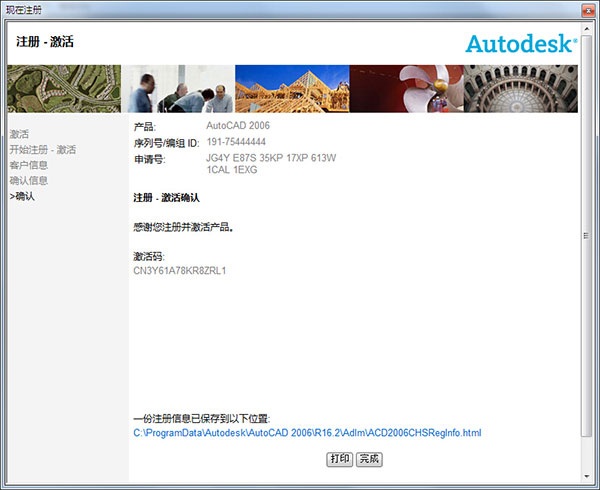This screenshot has height=490, width=600.
Task: Click the product name AutoCAD 2006
Action: pos(238,125)
